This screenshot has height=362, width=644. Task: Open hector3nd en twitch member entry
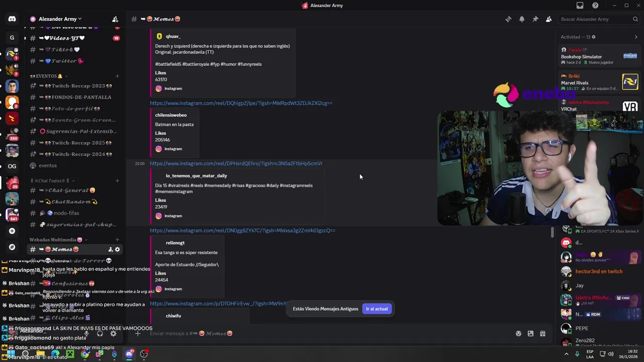[600, 271]
